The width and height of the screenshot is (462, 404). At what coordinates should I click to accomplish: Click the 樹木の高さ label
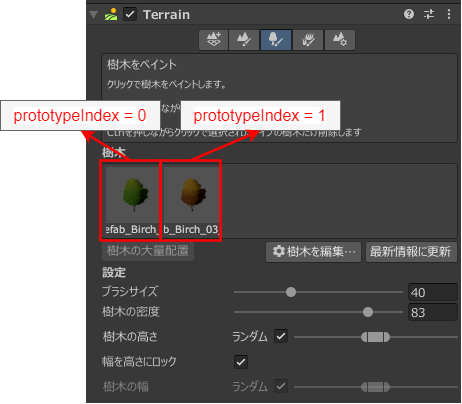tap(130, 337)
